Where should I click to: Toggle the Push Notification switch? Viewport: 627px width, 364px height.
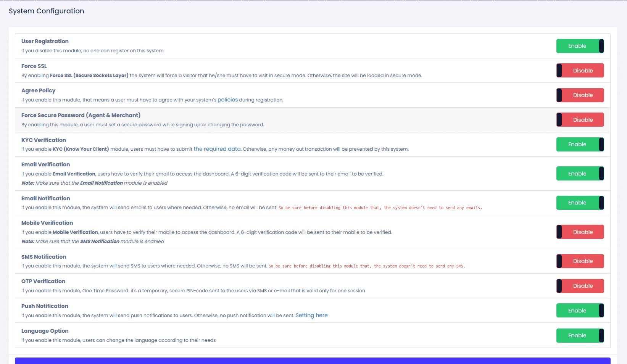click(x=580, y=311)
